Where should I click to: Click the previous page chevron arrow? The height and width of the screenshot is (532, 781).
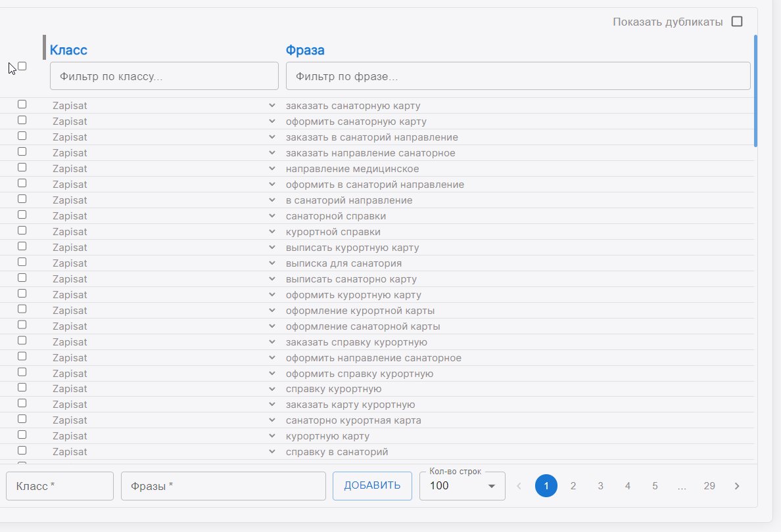click(x=519, y=486)
